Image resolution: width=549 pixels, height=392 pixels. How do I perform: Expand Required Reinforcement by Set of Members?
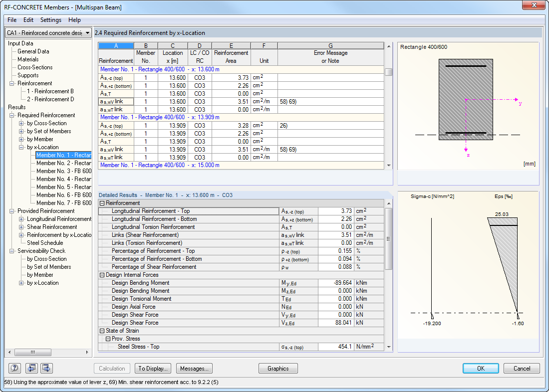(21, 131)
